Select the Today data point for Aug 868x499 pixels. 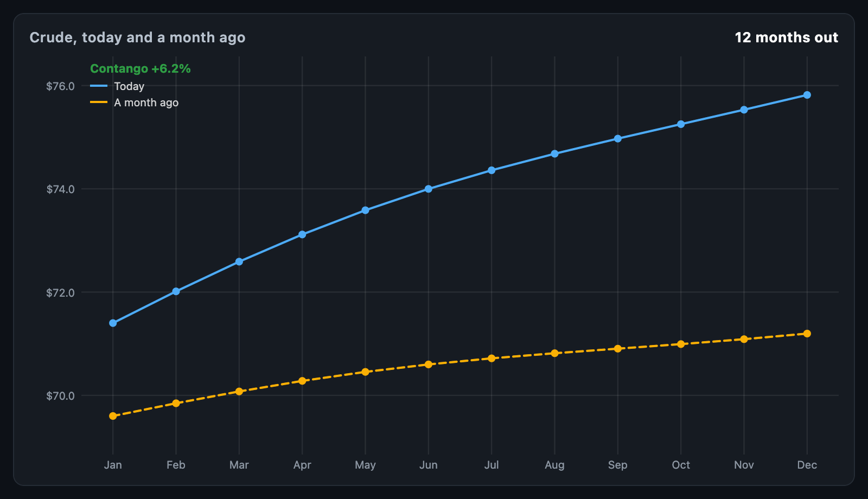point(554,153)
